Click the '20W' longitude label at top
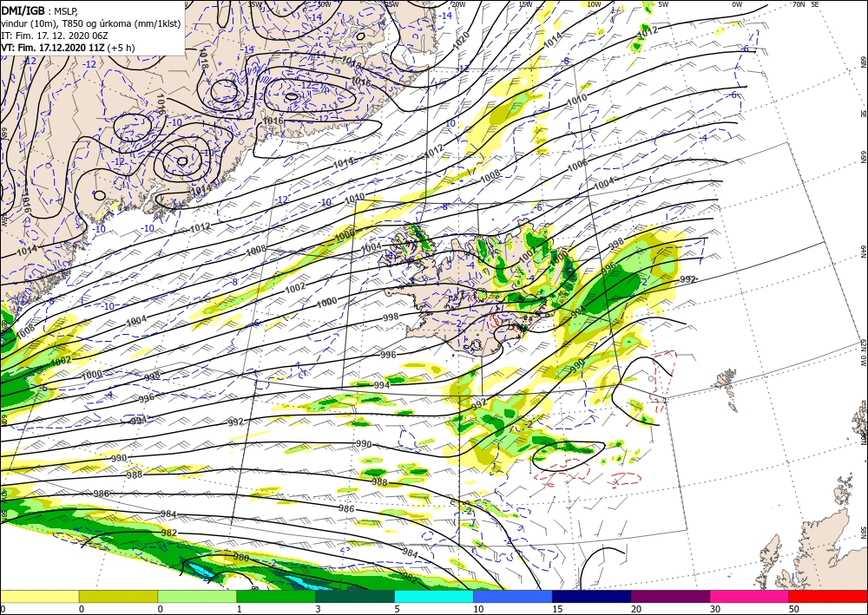Viewport: 868px width, 615px height. [x=457, y=4]
